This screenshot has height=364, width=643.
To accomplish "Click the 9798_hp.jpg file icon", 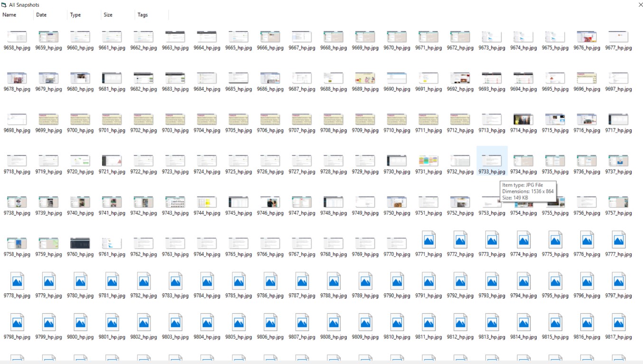I will point(17,323).
